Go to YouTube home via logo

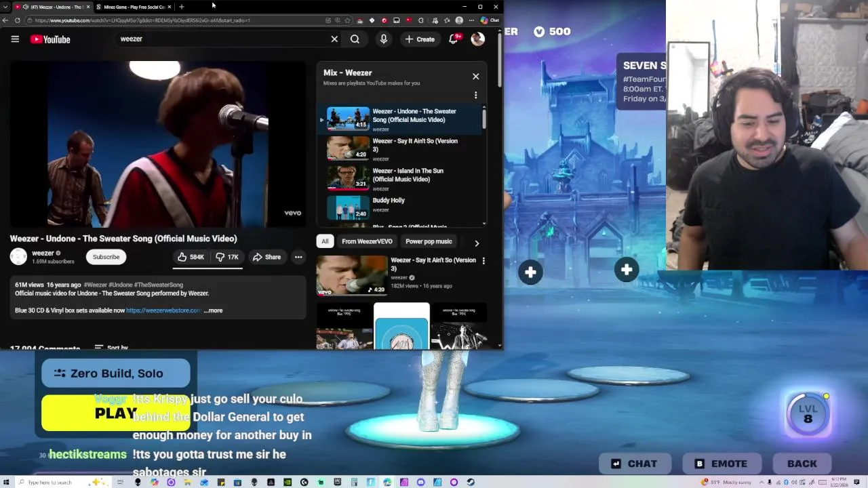(x=50, y=39)
